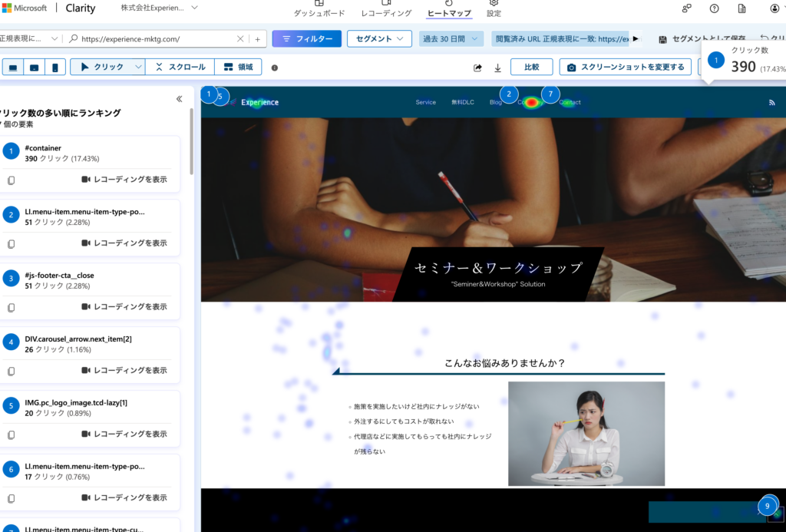Open the help icon in the top bar
786x532 pixels.
[x=714, y=8]
